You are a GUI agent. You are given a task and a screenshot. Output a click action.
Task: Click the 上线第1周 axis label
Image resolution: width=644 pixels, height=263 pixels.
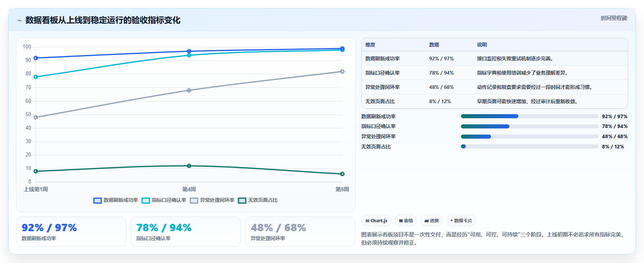(36, 189)
